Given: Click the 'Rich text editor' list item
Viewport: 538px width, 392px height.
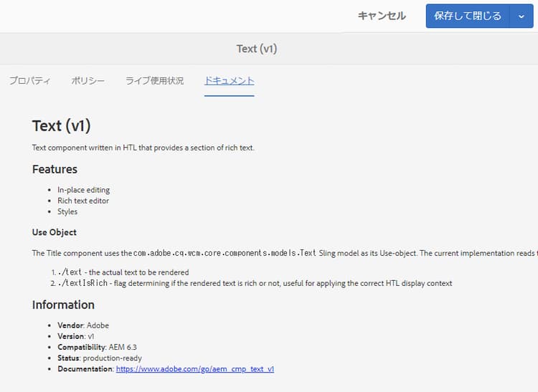Looking at the screenshot, I should (83, 201).
